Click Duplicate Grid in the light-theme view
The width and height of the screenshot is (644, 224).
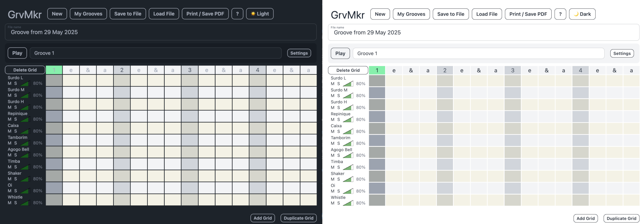pyautogui.click(x=621, y=219)
